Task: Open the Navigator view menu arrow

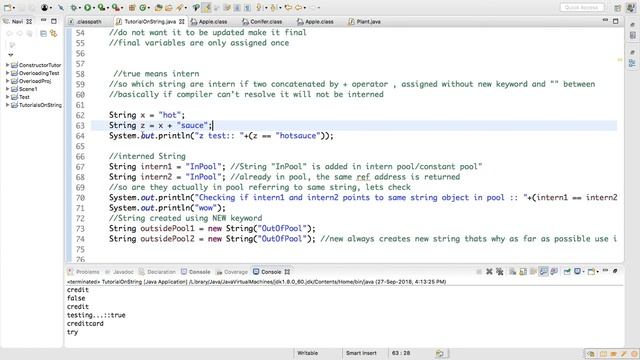Action: tap(11, 55)
